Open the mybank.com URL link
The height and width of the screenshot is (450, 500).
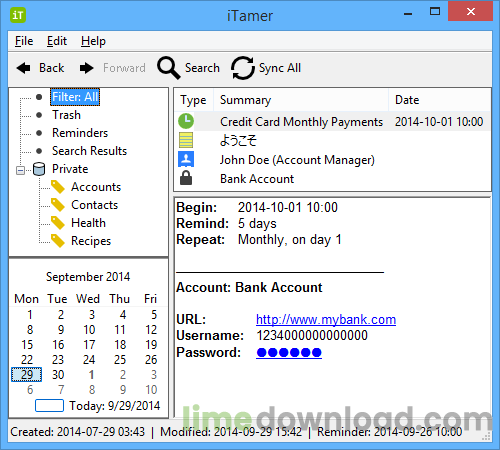click(326, 319)
